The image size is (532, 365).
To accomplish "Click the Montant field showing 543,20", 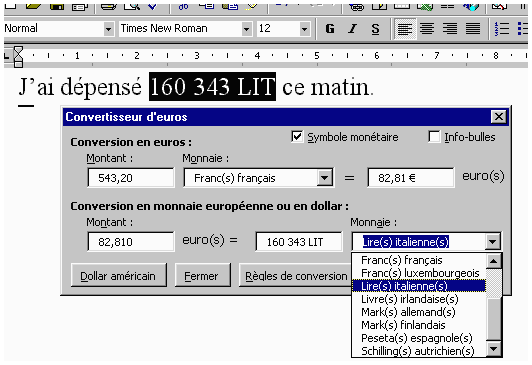I will 131,178.
